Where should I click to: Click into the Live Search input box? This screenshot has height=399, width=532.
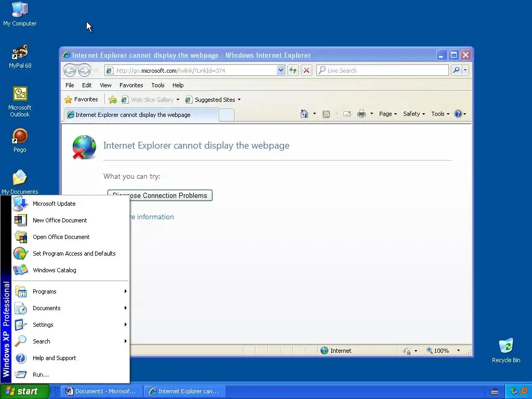pos(382,70)
